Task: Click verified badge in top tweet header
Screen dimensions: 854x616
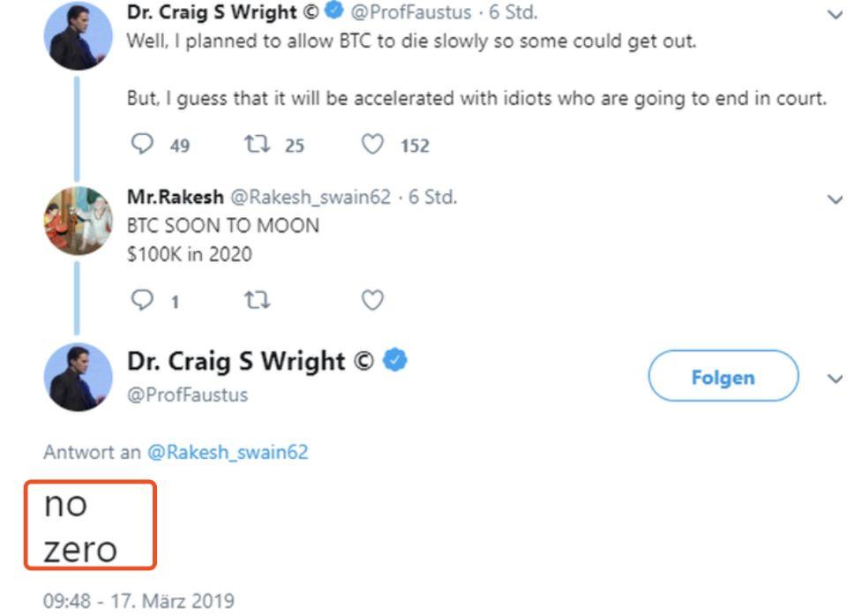Action: (333, 11)
